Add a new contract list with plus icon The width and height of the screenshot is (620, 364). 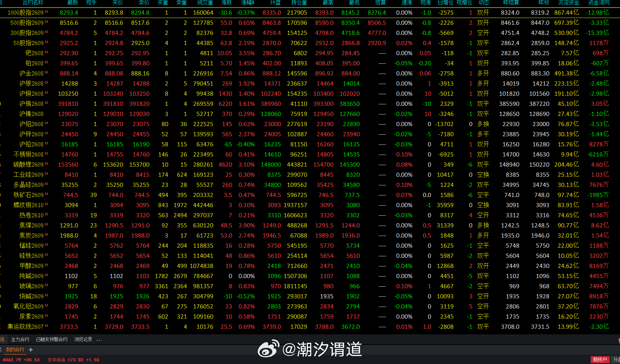(31, 350)
